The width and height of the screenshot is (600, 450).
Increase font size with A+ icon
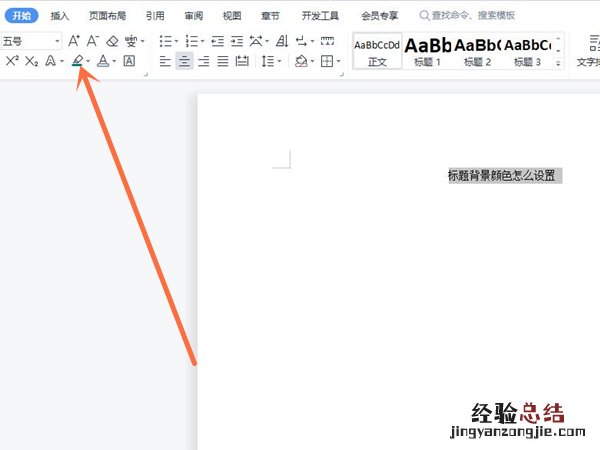(74, 41)
